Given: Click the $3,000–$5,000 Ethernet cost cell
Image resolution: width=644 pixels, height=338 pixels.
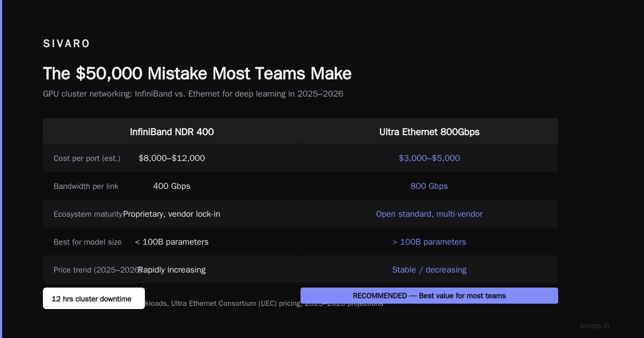Looking at the screenshot, I should (x=429, y=158).
